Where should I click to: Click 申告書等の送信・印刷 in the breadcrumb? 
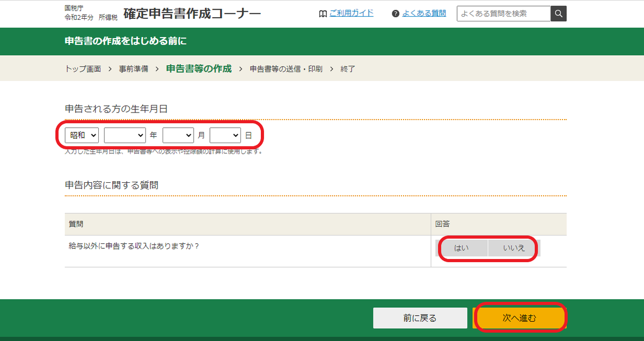pyautogui.click(x=286, y=69)
